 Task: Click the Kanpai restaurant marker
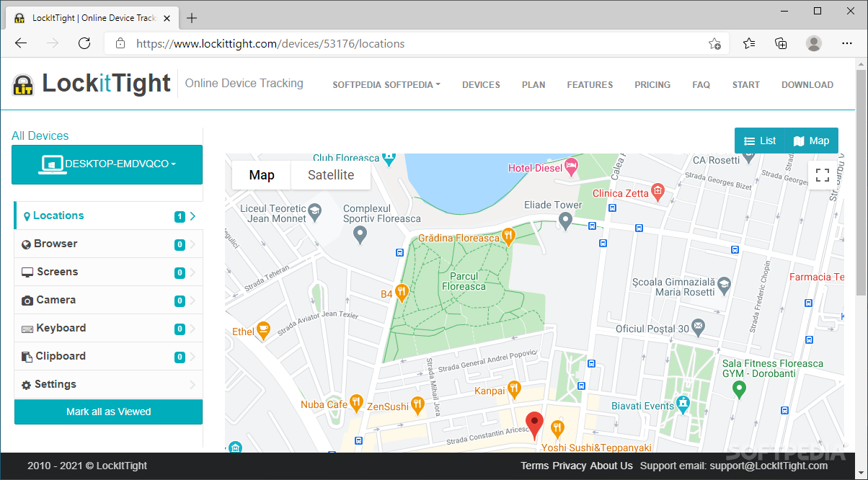[514, 389]
